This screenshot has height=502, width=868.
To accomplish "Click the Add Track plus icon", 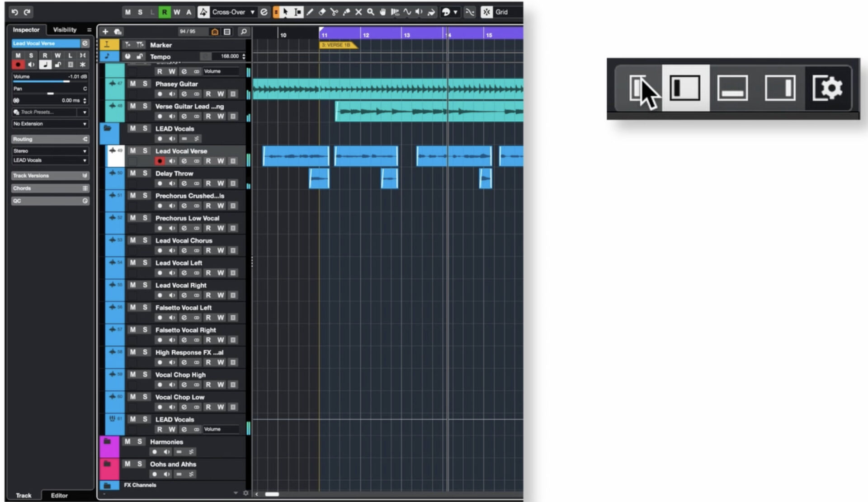I will [105, 32].
